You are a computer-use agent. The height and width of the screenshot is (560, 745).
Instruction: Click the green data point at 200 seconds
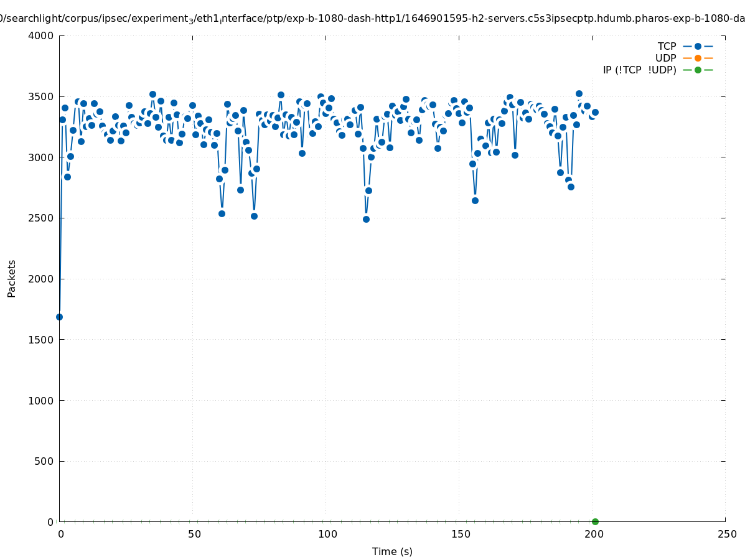coord(595,521)
